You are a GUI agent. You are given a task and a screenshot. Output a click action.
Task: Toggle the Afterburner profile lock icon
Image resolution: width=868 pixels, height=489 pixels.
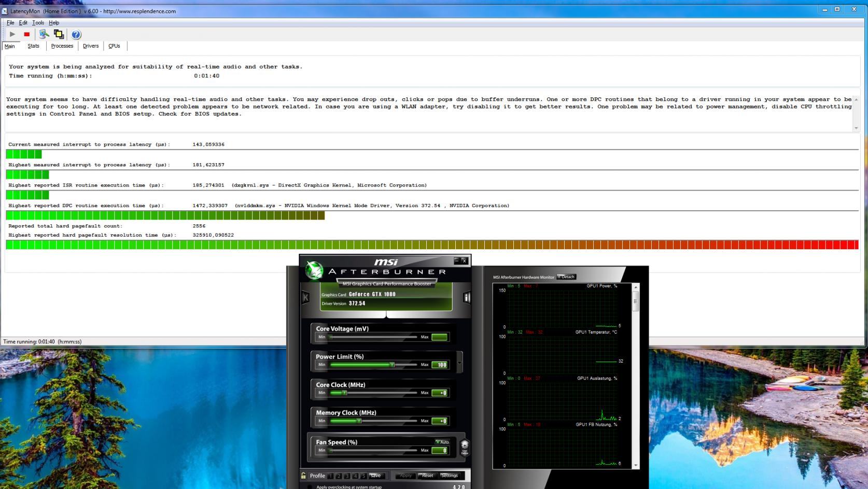tap(303, 476)
